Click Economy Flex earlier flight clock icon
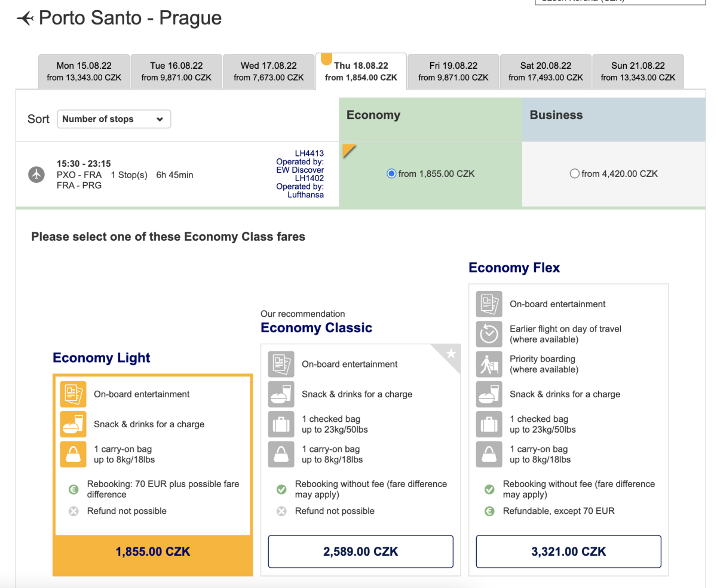717x588 pixels. (x=489, y=334)
